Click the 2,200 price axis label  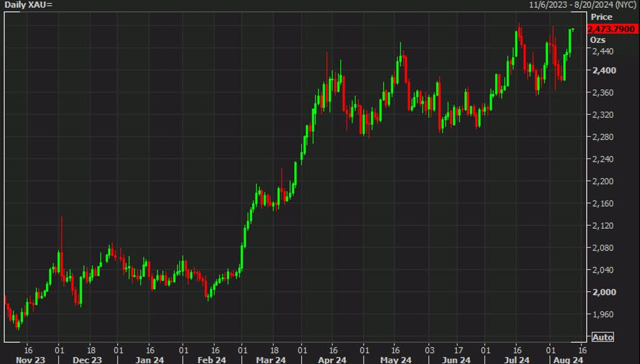pos(604,181)
